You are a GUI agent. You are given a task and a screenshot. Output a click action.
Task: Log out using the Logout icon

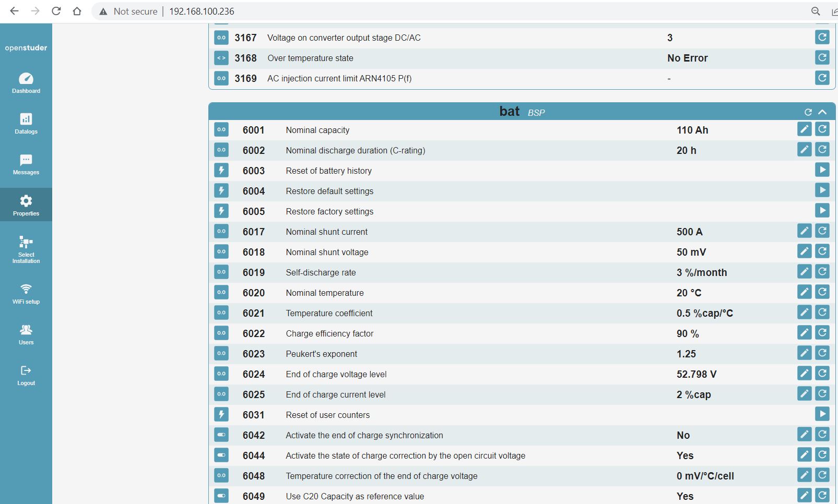point(26,375)
